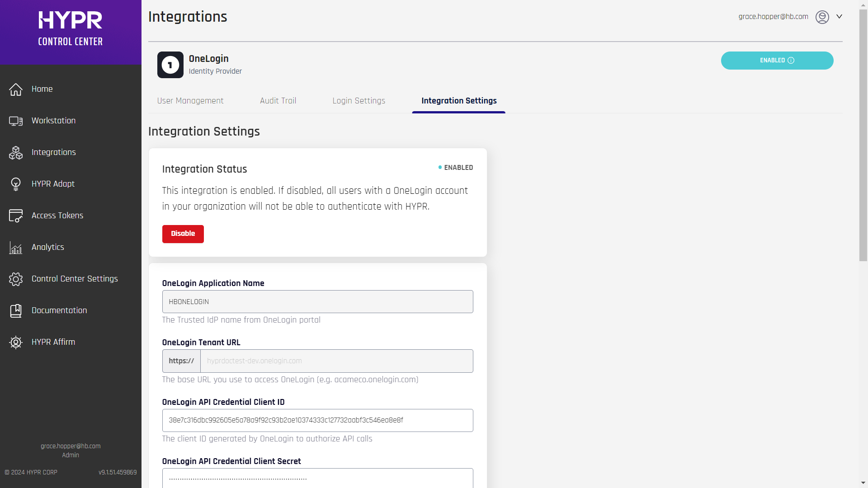The image size is (868, 488).
Task: Click 'The client ID generated' helper text
Action: point(267,439)
